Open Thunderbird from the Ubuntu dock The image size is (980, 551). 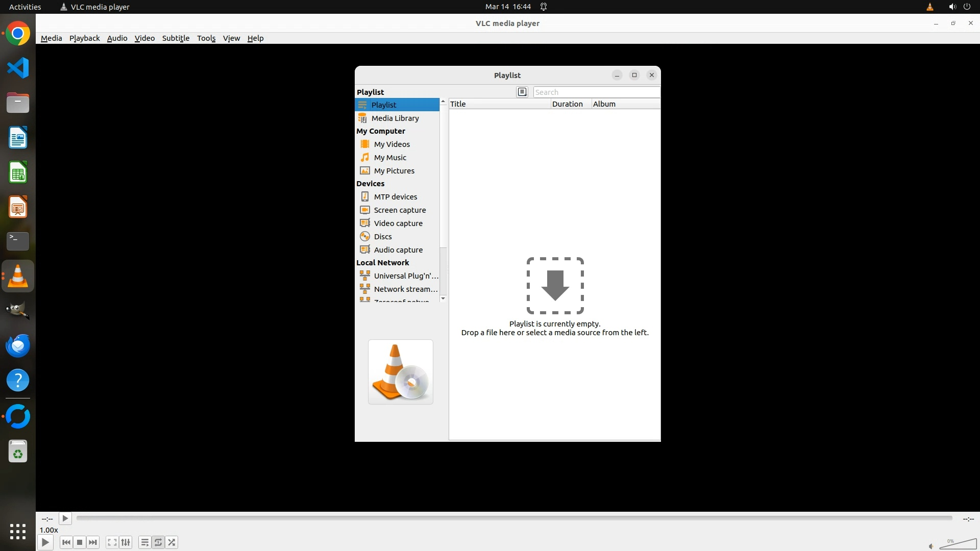tap(18, 345)
